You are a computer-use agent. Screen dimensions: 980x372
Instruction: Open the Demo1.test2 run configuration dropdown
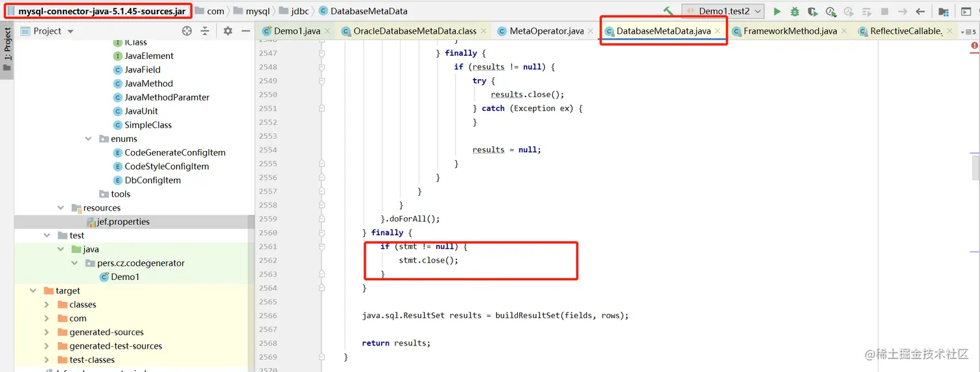pos(723,12)
